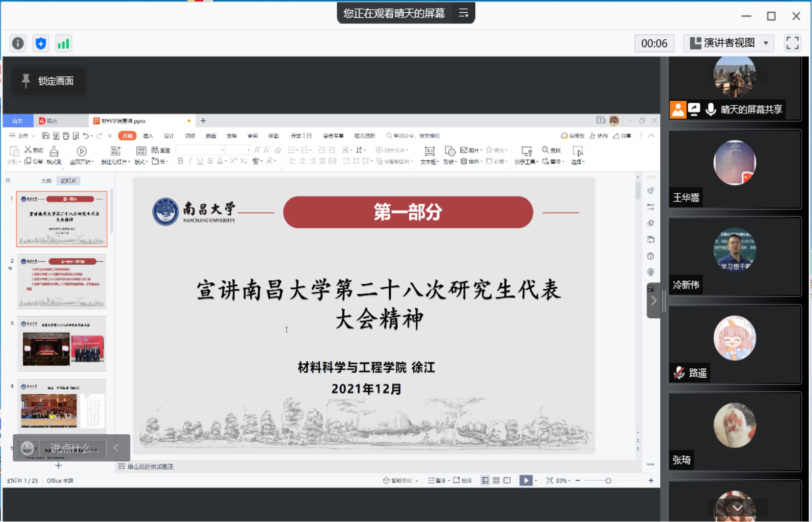Click the cut 剪切 scissors icon

pyautogui.click(x=28, y=150)
